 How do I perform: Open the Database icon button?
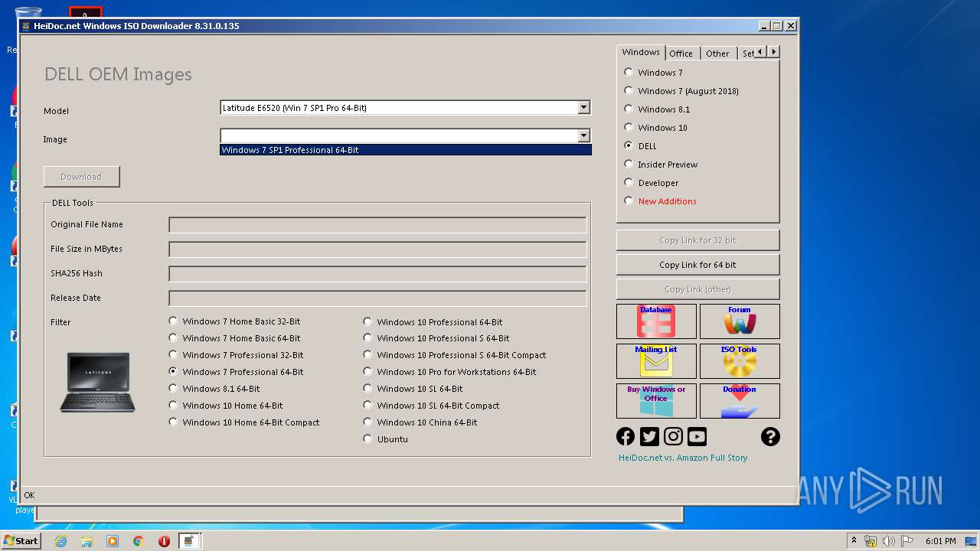pos(656,321)
